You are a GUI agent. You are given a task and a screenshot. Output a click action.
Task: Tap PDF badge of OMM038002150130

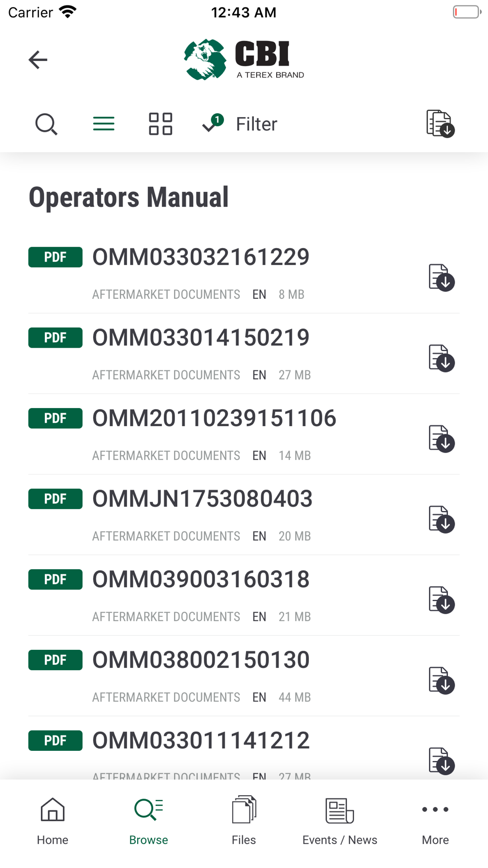click(x=55, y=660)
